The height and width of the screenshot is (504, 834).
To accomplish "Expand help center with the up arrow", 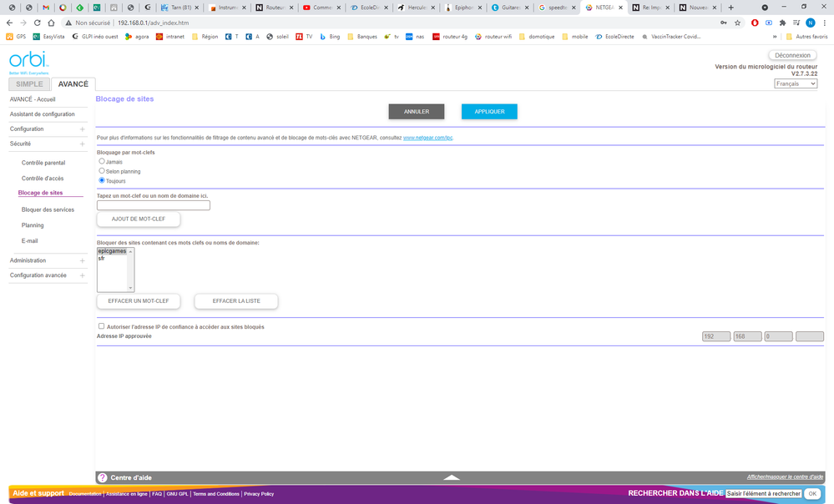I will [x=452, y=477].
